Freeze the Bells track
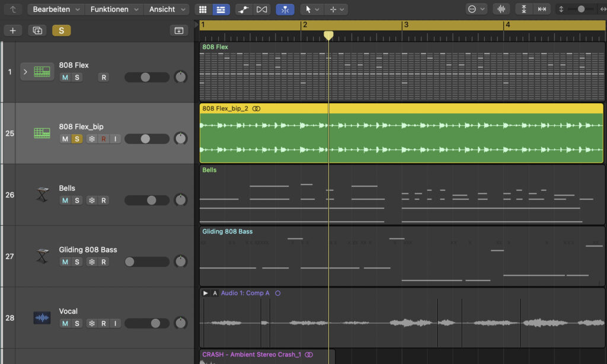The width and height of the screenshot is (607, 364). (x=92, y=200)
